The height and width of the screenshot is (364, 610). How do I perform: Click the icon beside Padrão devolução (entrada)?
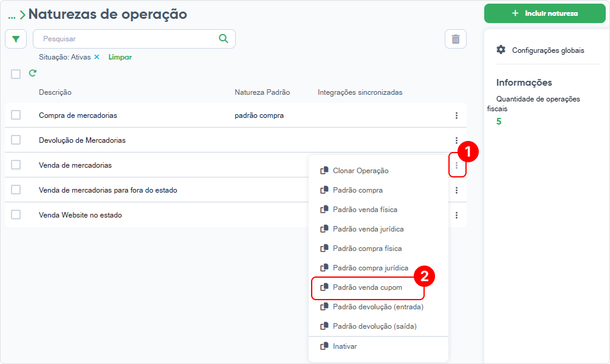pyautogui.click(x=324, y=307)
